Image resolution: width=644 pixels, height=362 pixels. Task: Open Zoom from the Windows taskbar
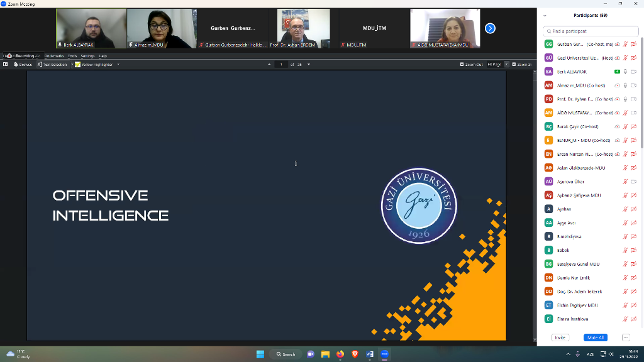(385, 354)
